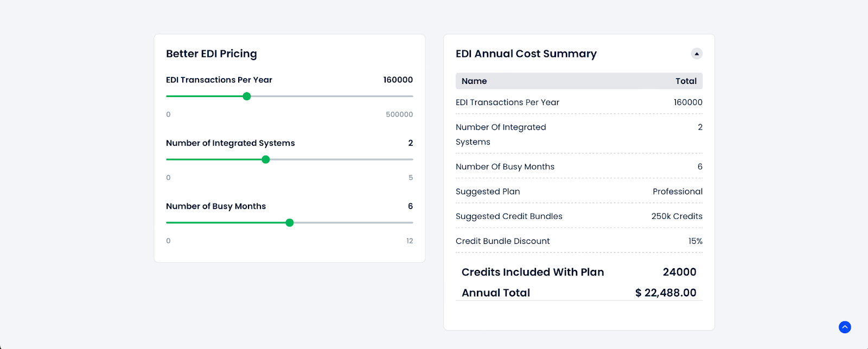868x349 pixels.
Task: Click the 250k Credits suggested bundle value
Action: [x=677, y=216]
